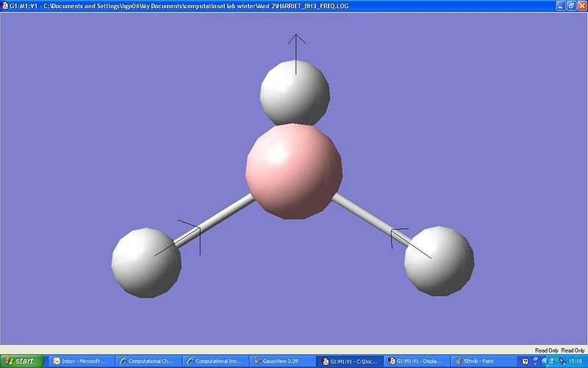
Task: Select the bottom-left hydrogen atom
Action: click(x=146, y=263)
